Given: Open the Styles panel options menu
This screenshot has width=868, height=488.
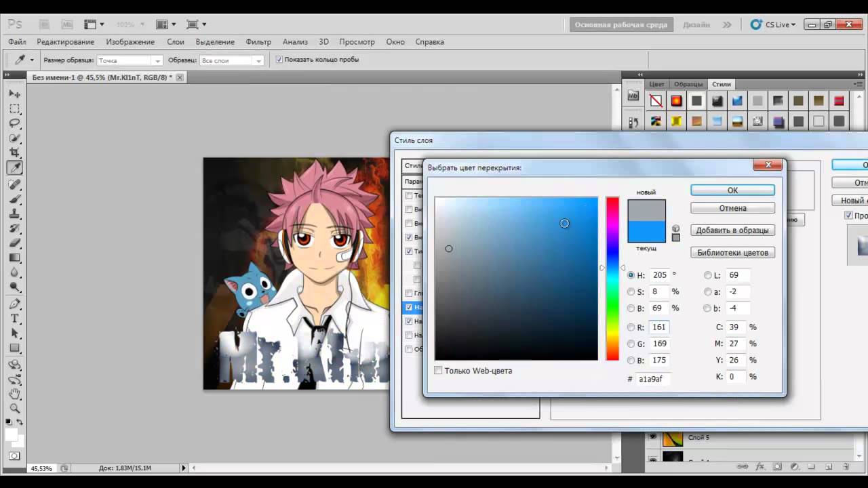Looking at the screenshot, I should (x=859, y=83).
